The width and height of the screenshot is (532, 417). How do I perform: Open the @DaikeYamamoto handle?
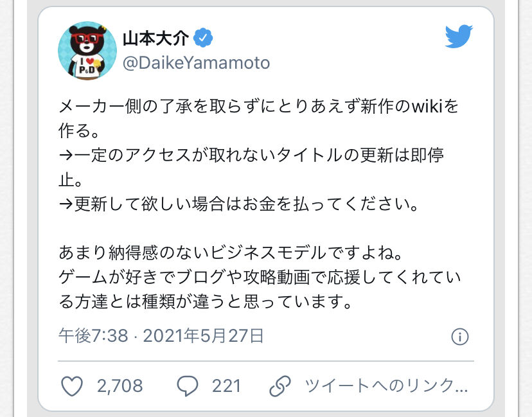196,63
